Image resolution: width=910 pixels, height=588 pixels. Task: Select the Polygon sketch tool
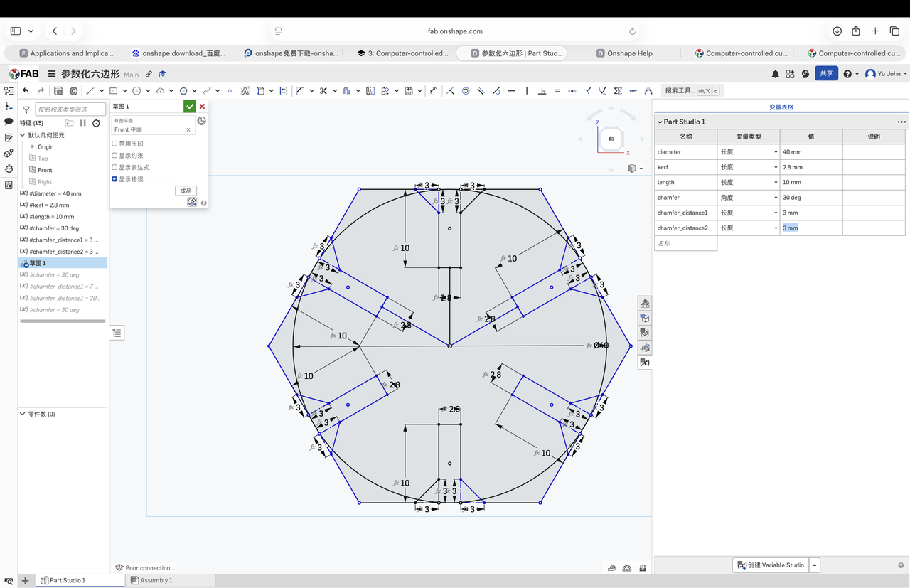pyautogui.click(x=183, y=91)
